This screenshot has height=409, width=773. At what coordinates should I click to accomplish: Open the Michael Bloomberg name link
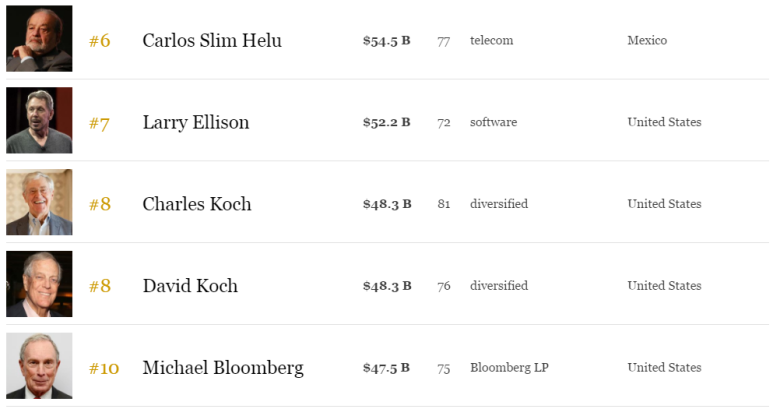[223, 369]
